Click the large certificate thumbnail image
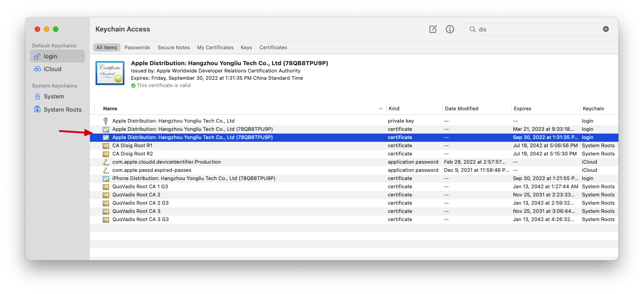 110,73
